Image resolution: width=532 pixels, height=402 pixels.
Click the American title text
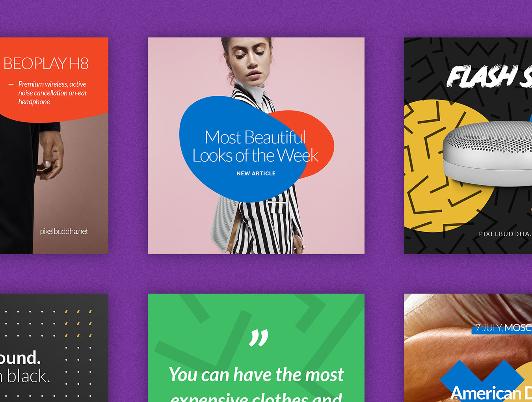click(485, 393)
